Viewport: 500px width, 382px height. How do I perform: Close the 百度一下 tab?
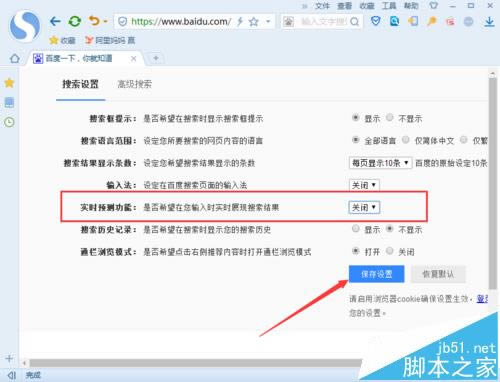coord(134,59)
